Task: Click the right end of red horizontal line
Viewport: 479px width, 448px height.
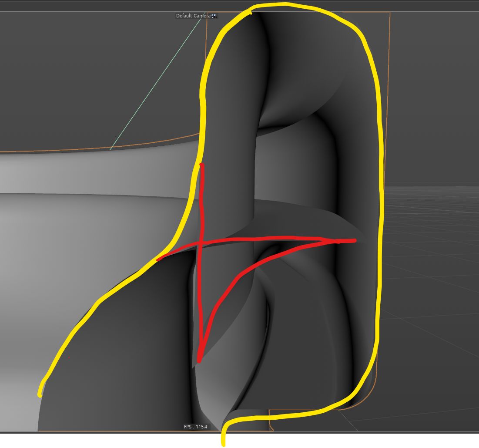Action: pyautogui.click(x=355, y=240)
